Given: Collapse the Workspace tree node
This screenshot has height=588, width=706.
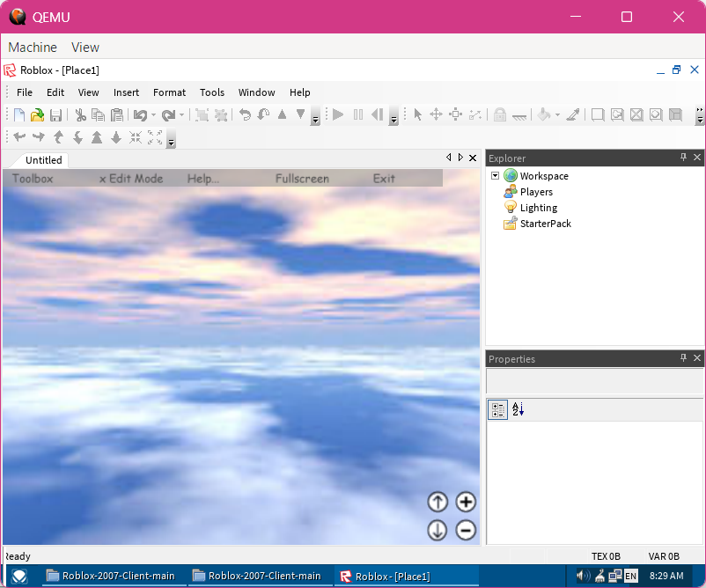Looking at the screenshot, I should click(496, 175).
